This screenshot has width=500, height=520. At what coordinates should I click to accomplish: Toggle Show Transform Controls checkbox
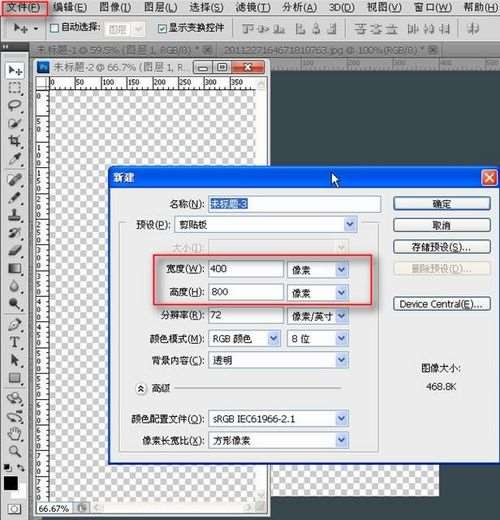(x=162, y=28)
